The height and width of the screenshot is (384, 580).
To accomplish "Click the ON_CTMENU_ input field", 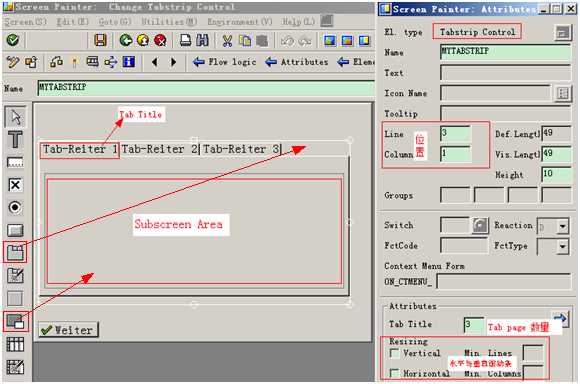I will pos(504,282).
